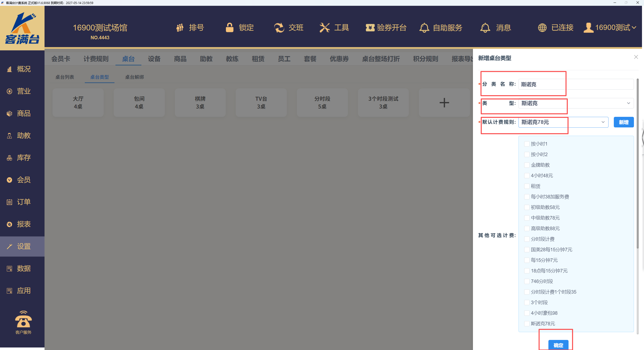Click the 验券开台 coupon icon
Screen dimensions: 644x350
(370, 28)
